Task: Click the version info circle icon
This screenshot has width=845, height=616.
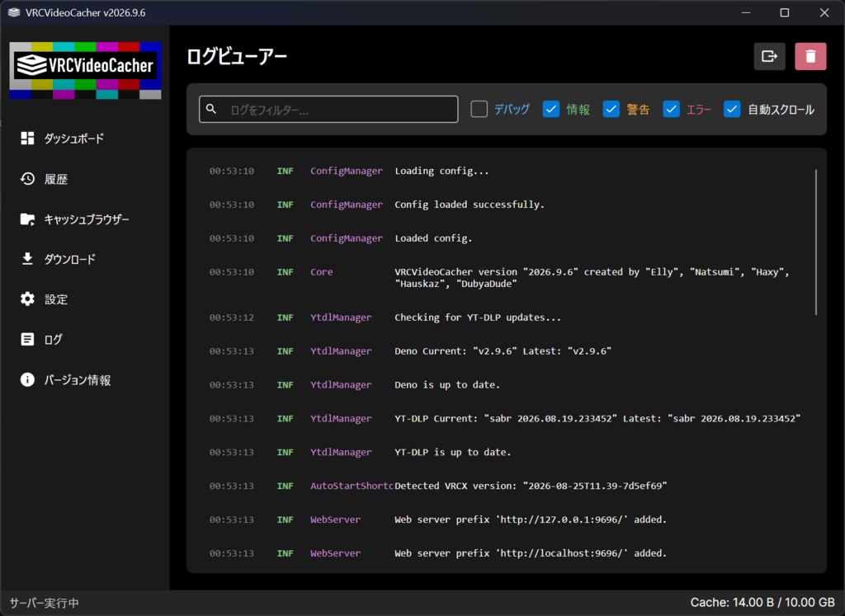Action: click(x=27, y=379)
